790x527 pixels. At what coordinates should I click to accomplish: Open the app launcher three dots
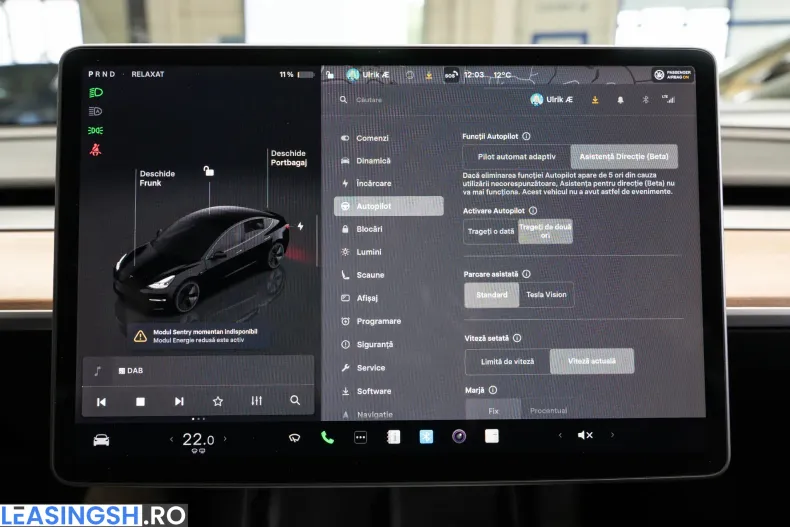point(360,437)
